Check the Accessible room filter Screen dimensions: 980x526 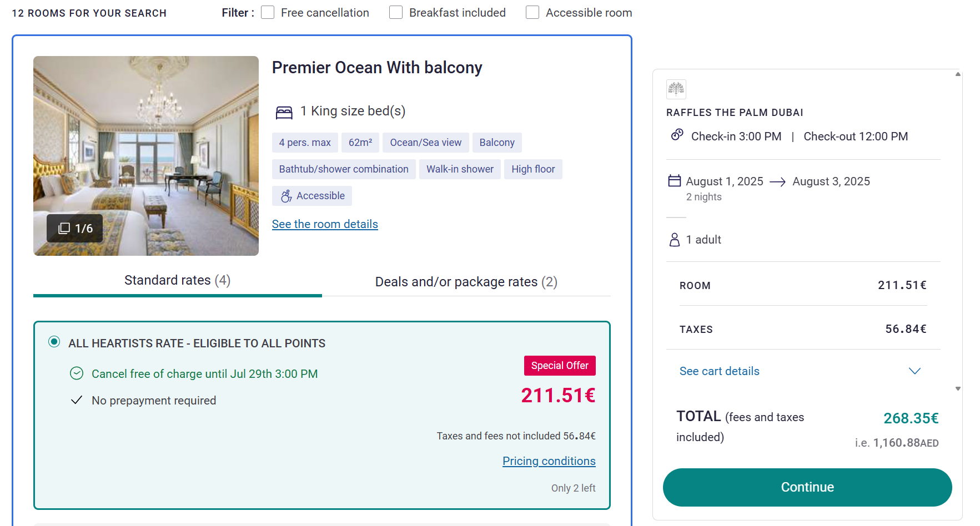pyautogui.click(x=532, y=12)
